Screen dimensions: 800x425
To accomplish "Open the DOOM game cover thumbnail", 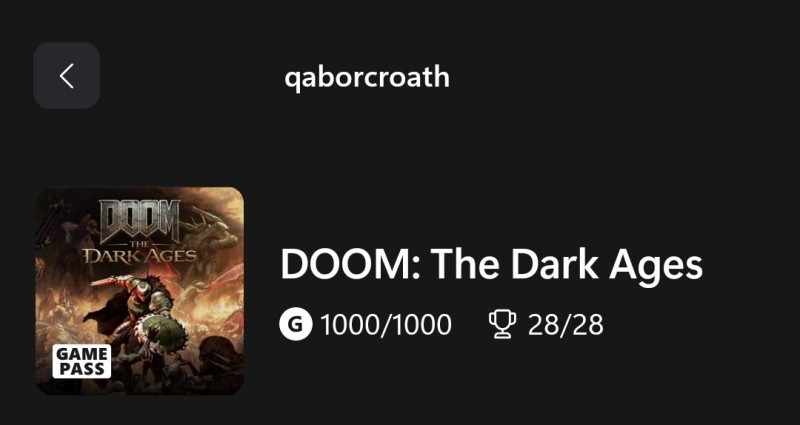I will coord(140,290).
